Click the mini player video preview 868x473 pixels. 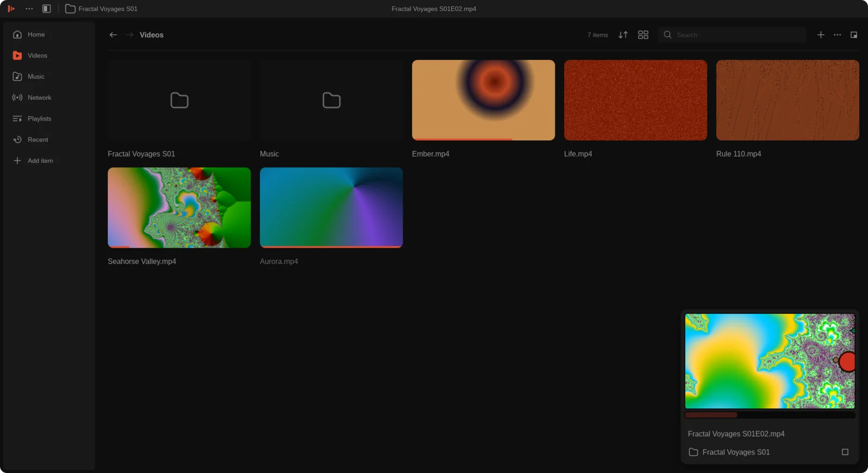770,361
